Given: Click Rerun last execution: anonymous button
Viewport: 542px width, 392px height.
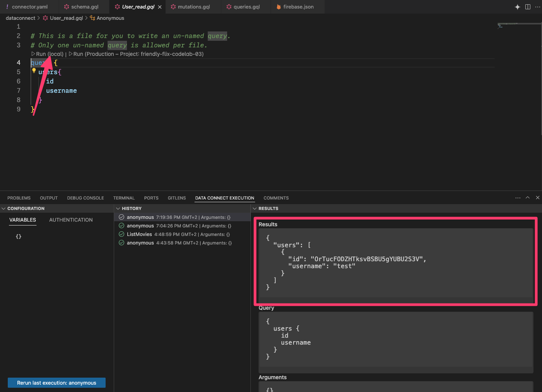Looking at the screenshot, I should (x=57, y=383).
